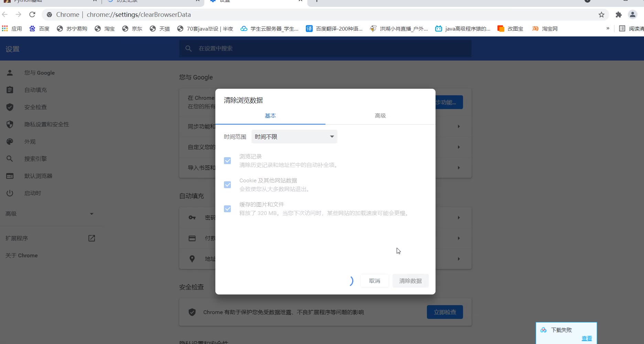Open the 洪湖小肖直播 bookmark
The height and width of the screenshot is (344, 644).
(x=399, y=29)
